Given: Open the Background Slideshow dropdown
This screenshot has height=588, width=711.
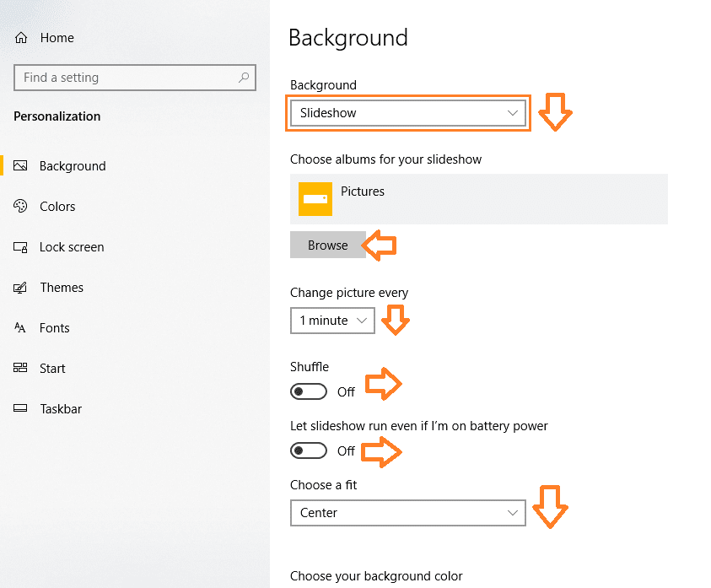Looking at the screenshot, I should (x=407, y=113).
